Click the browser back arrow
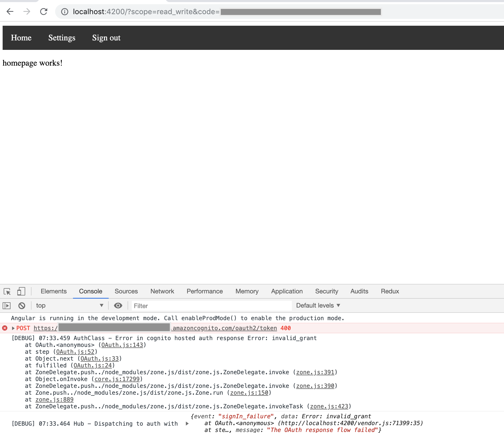 coord(10,12)
